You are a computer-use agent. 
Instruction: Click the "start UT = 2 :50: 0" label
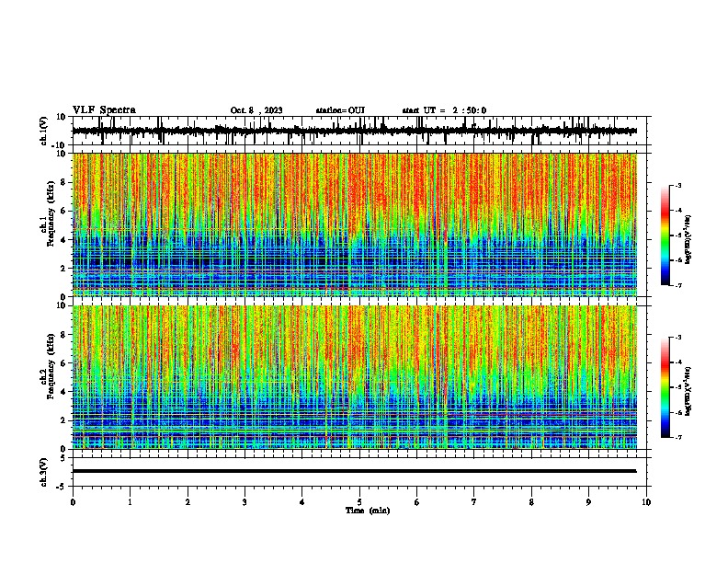coord(444,110)
